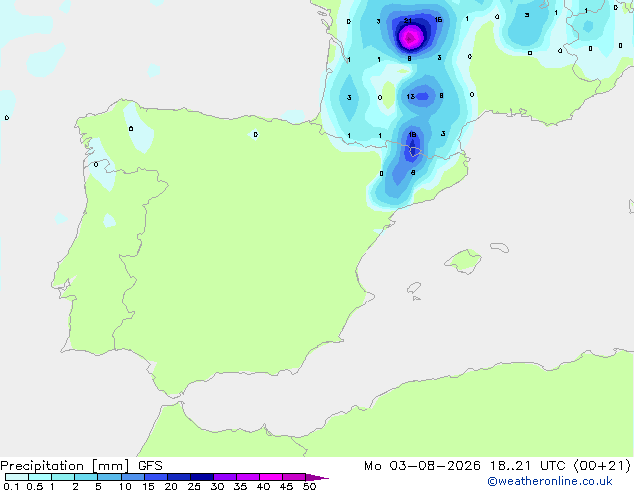Click the "16" value on the map
Image resolution: width=634 pixels, height=490 pixels.
[438, 19]
